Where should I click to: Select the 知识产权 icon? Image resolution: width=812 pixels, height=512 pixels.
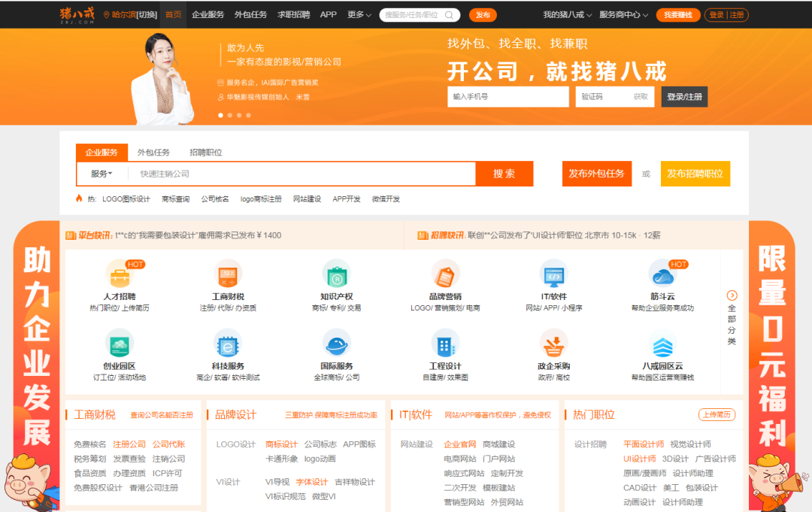point(336,274)
